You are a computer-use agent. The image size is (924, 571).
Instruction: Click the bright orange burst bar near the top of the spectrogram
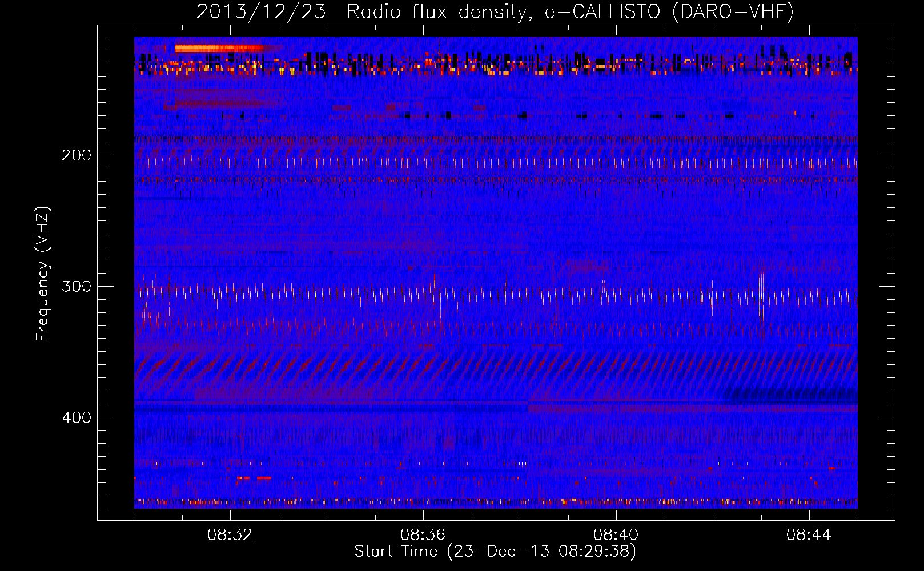[219, 49]
